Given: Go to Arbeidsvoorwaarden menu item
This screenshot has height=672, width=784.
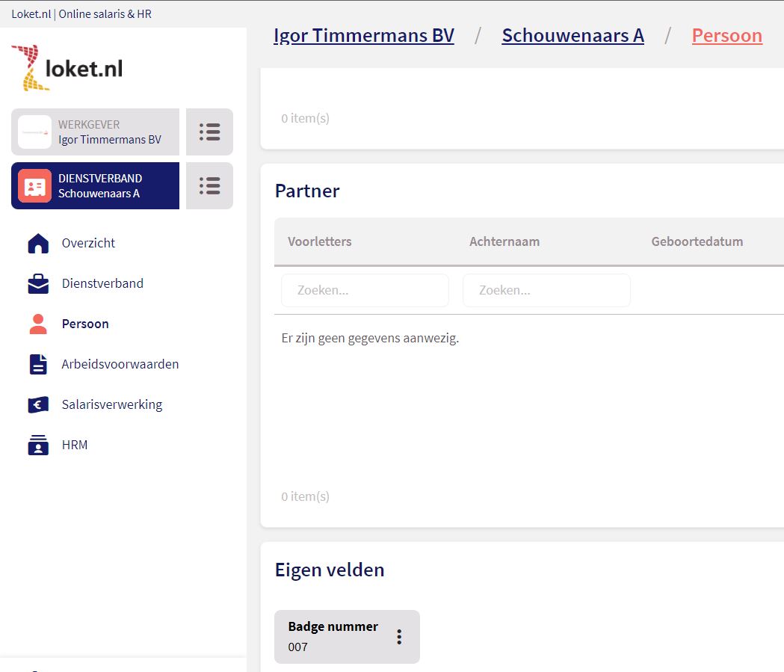Looking at the screenshot, I should click(x=120, y=365).
